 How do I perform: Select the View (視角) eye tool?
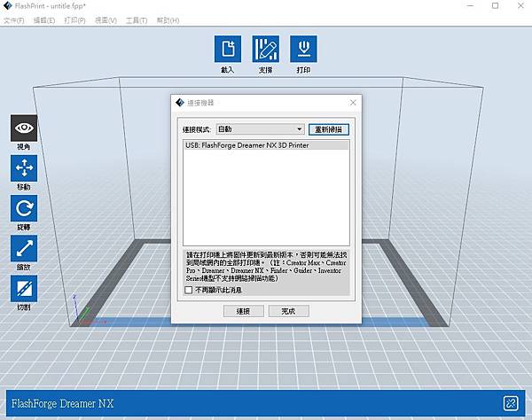point(24,128)
